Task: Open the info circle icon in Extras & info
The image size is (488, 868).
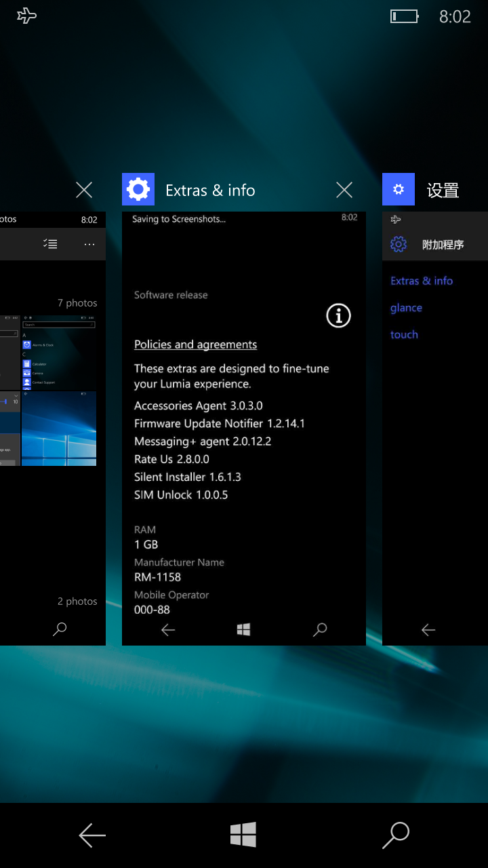Action: coord(338,315)
